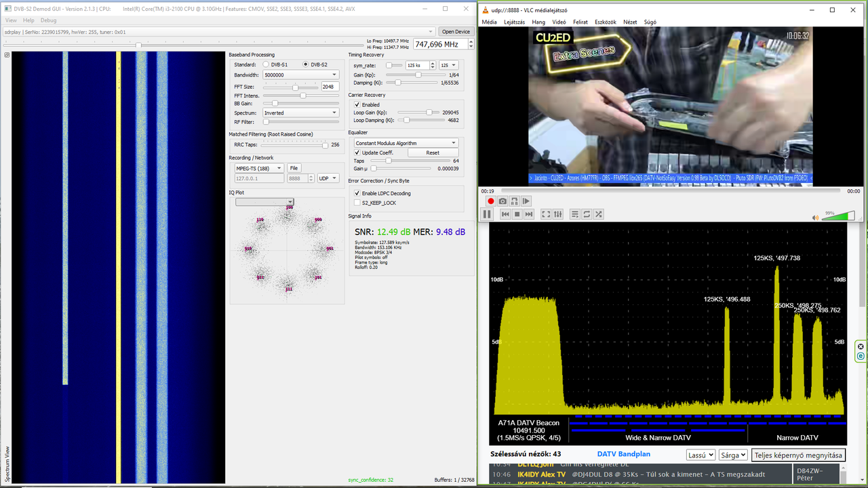Viewport: 868px width, 488px height.
Task: Click the teal circular icon at browser right edge
Action: [861, 356]
